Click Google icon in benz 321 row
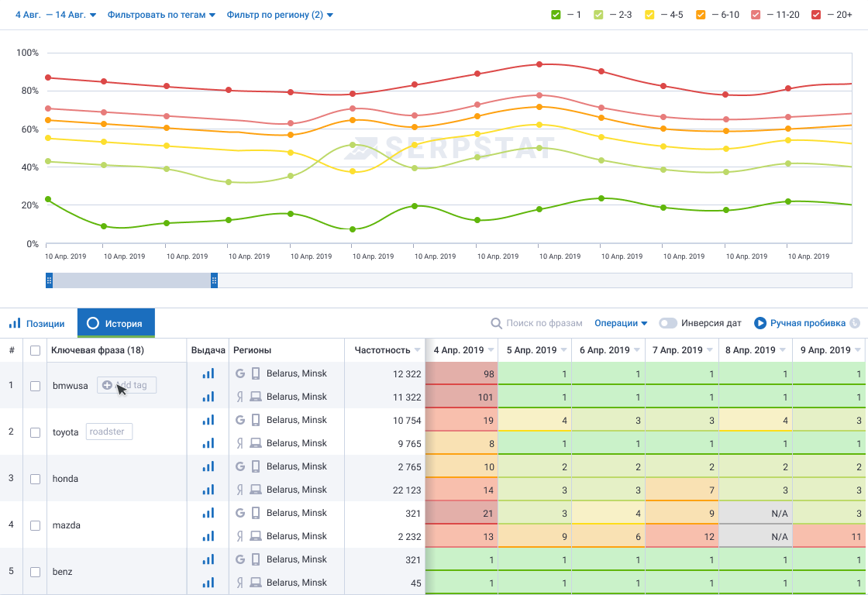The width and height of the screenshot is (868, 595). 240,559
